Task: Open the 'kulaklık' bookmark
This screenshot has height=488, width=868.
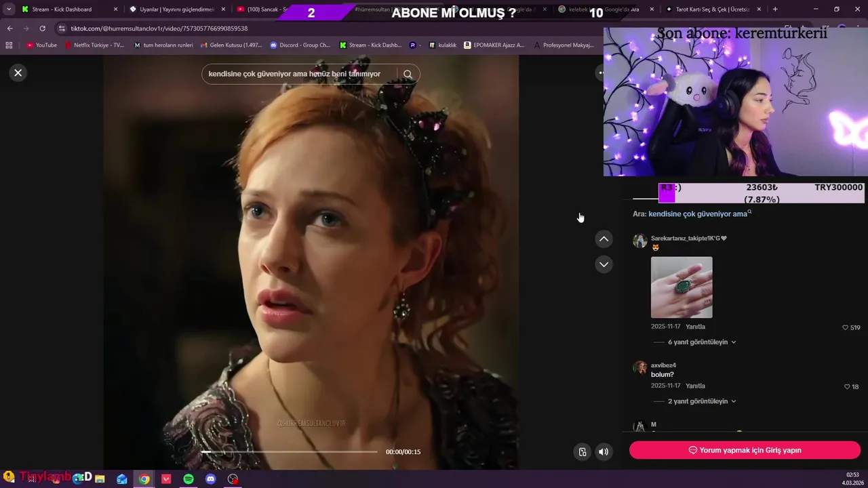Action: [x=443, y=45]
